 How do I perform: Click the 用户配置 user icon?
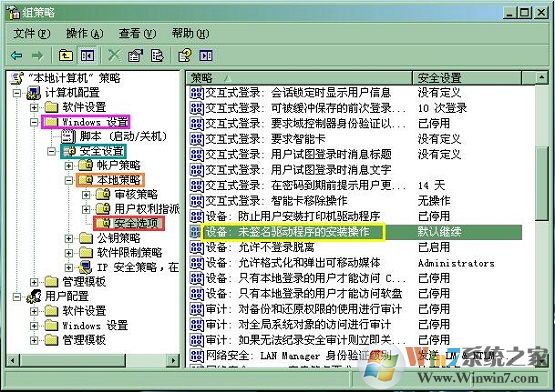[34, 296]
